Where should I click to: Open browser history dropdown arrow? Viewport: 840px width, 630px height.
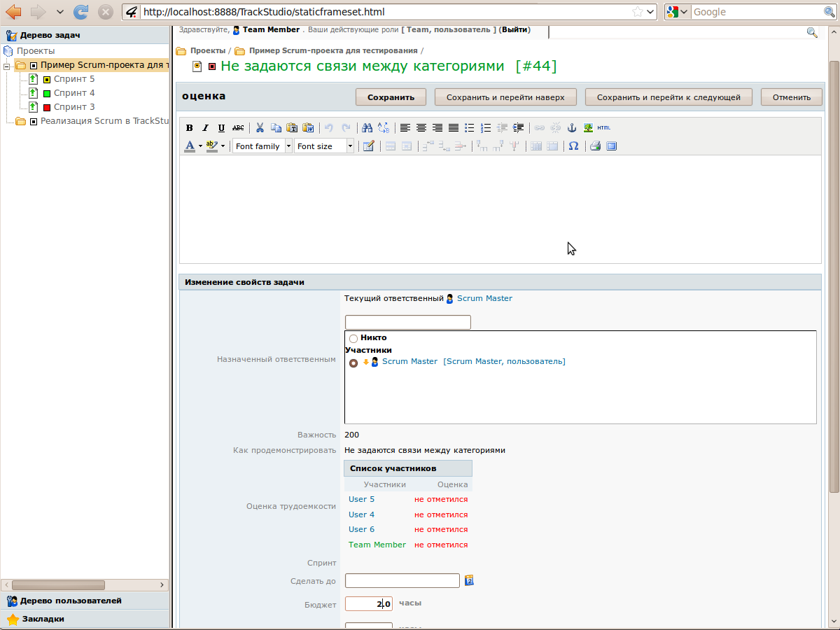coord(59,12)
